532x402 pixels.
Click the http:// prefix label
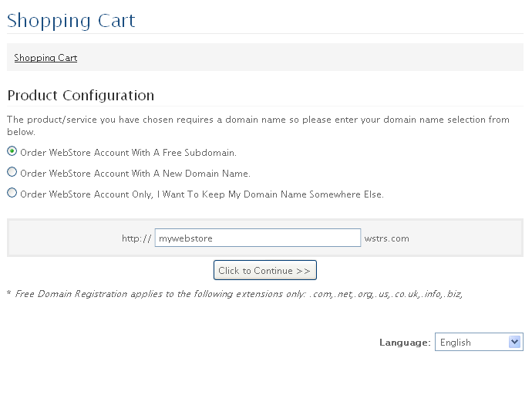pos(136,238)
